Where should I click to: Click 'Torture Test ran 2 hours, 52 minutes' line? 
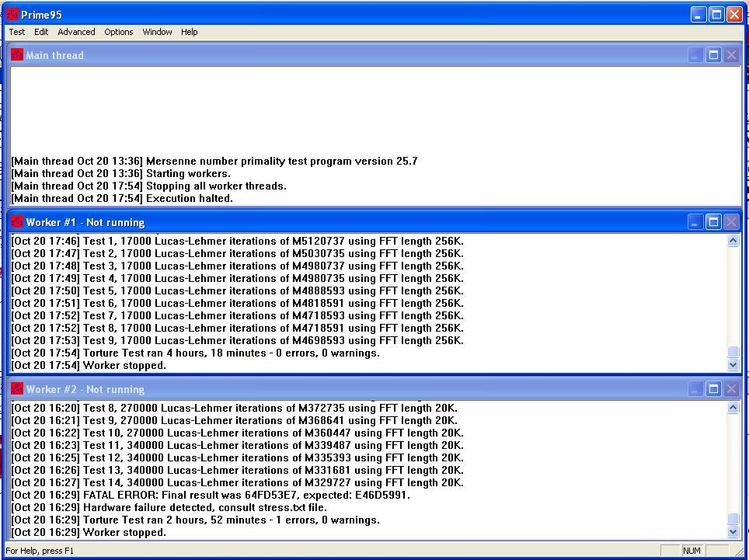pyautogui.click(x=195, y=520)
